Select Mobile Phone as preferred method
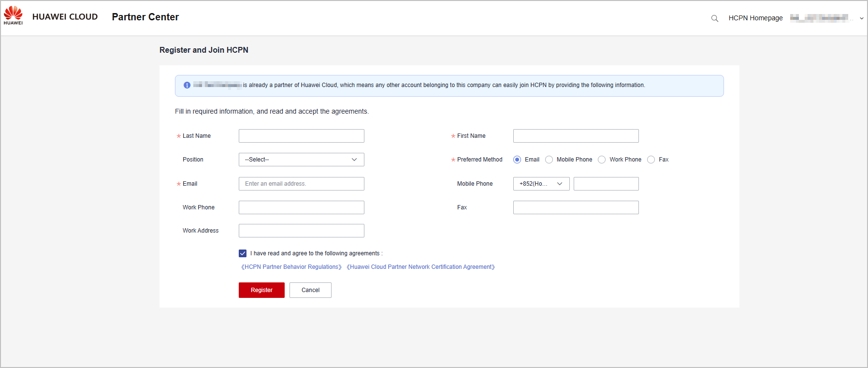Screen dimensions: 868x368 coord(549,160)
